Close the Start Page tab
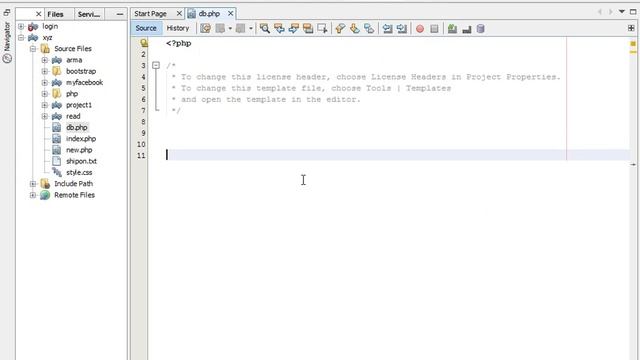 click(179, 13)
